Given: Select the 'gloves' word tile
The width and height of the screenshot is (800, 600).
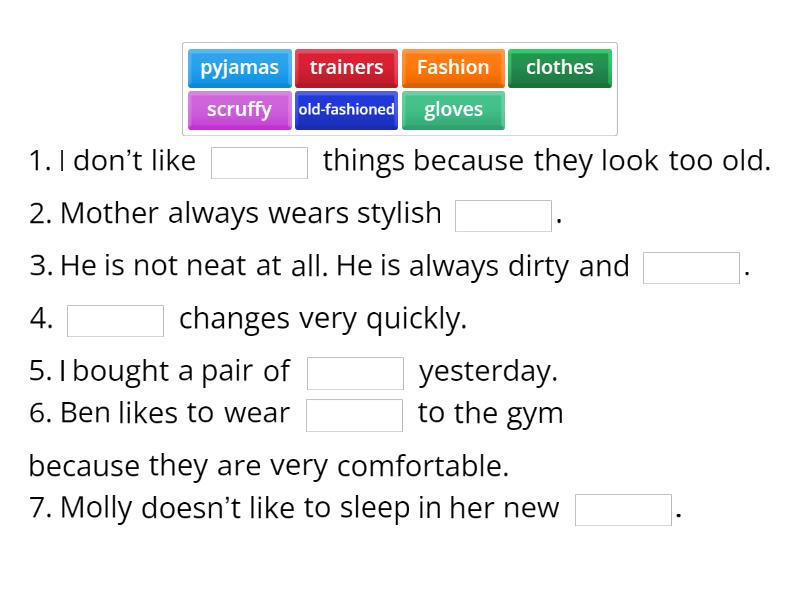Looking at the screenshot, I should 453,110.
